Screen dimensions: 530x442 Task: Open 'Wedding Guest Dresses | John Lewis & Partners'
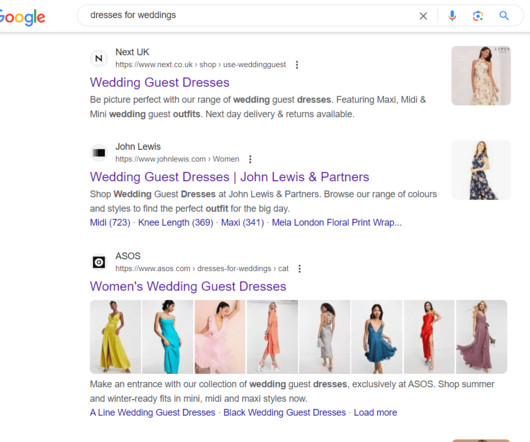[x=230, y=177]
